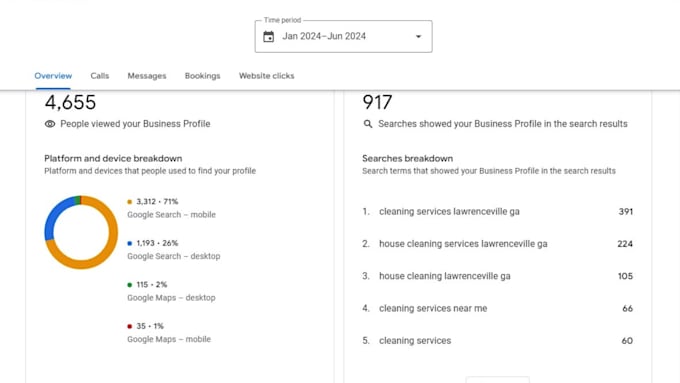680x383 pixels.
Task: Click the eye icon beside People viewed
Action: 50,124
